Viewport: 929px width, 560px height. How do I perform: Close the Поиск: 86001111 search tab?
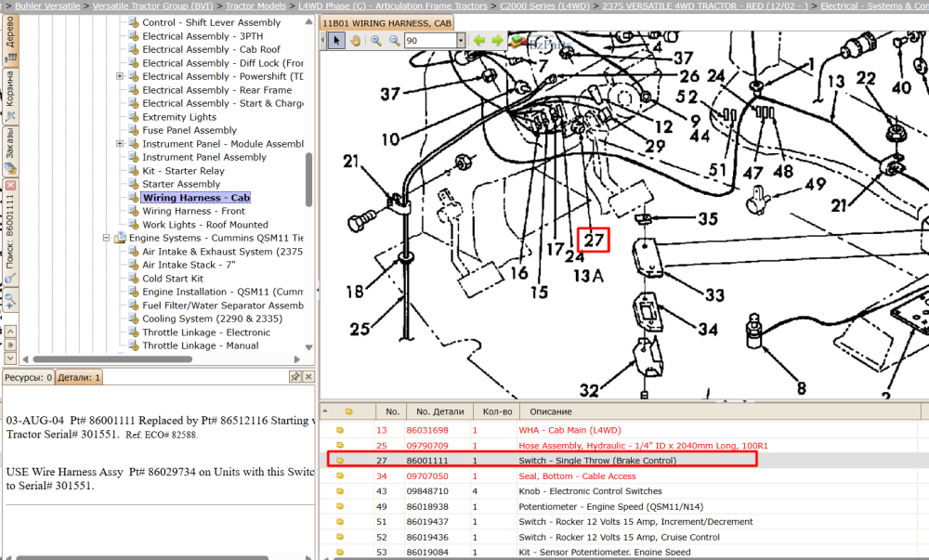[x=10, y=186]
